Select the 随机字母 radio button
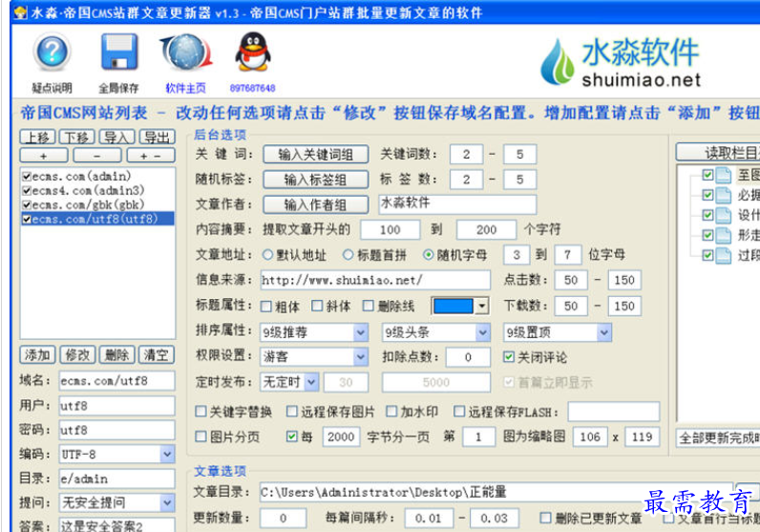This screenshot has height=532, width=760. click(428, 254)
